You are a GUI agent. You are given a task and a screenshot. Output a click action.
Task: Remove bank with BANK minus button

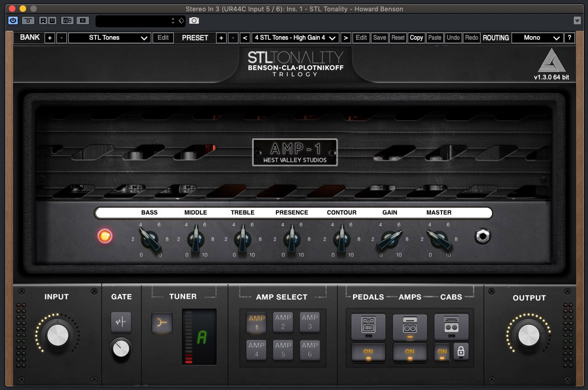tap(62, 38)
